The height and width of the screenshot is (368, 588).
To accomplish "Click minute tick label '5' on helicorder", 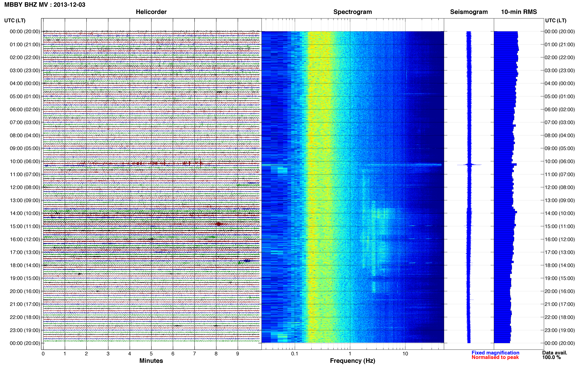I will pyautogui.click(x=151, y=354).
